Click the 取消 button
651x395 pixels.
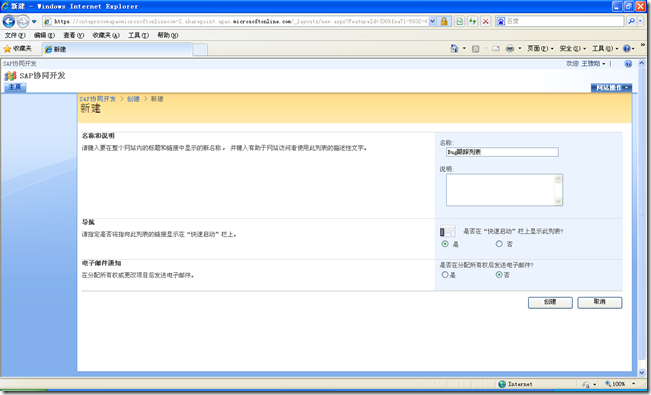pyautogui.click(x=600, y=302)
